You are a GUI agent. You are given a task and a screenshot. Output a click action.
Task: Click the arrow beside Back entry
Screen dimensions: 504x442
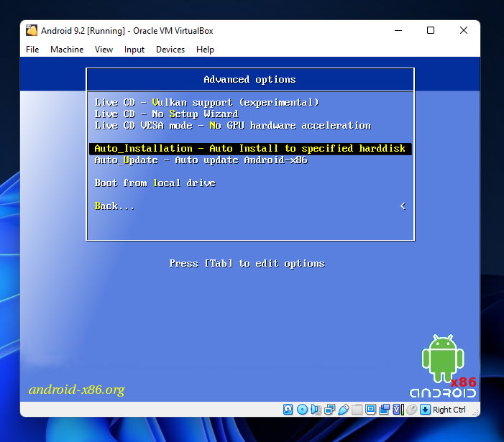(x=403, y=206)
